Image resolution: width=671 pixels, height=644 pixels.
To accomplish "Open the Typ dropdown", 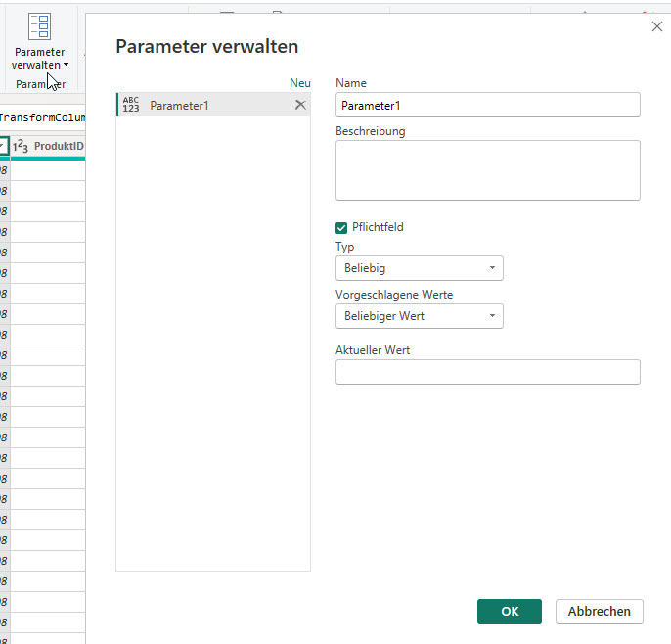I will [419, 267].
